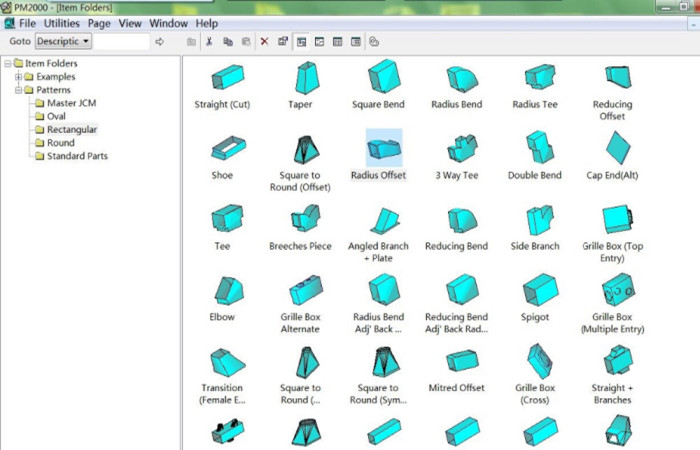The height and width of the screenshot is (450, 700).
Task: Open the File menu
Action: point(27,23)
